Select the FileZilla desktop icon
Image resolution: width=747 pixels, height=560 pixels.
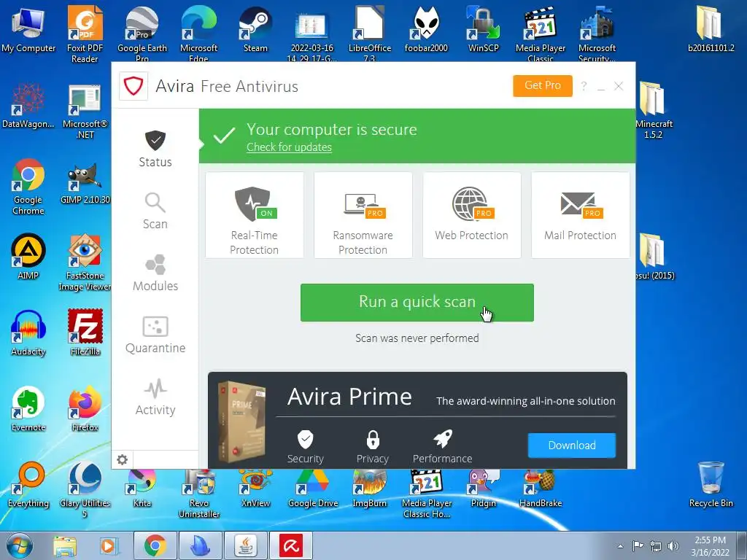(x=85, y=332)
